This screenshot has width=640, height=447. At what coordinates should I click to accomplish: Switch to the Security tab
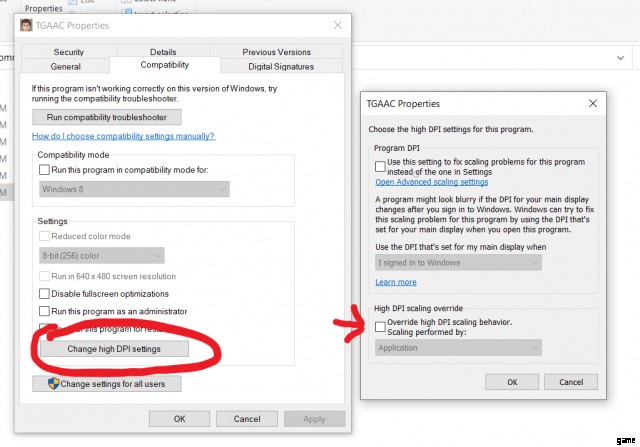click(x=69, y=52)
